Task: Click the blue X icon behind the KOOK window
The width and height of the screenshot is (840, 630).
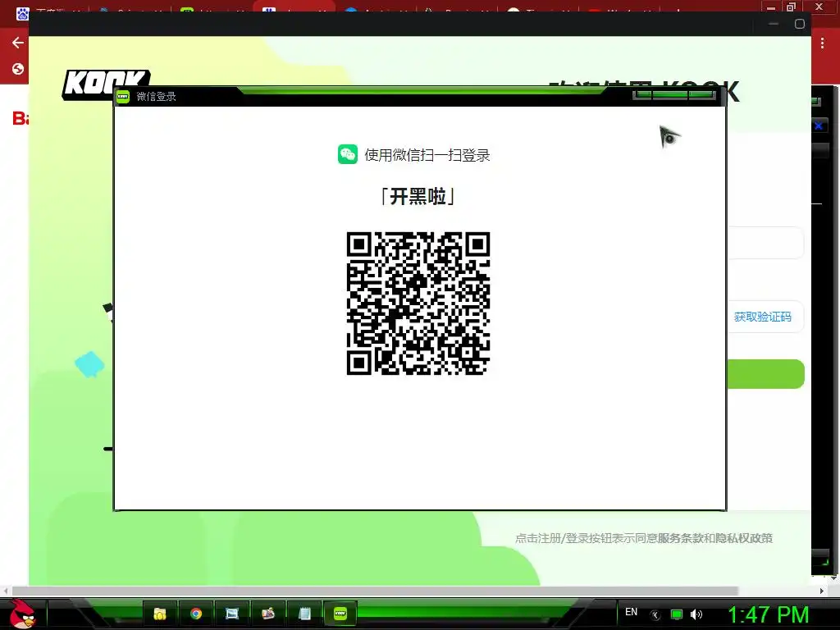Action: pos(819,126)
